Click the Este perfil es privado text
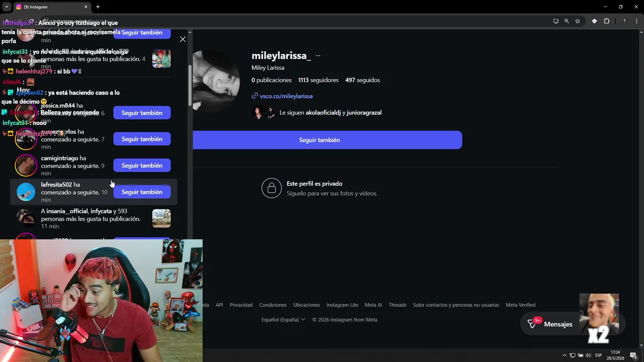Screen dimensions: 644x362 [x=314, y=184]
